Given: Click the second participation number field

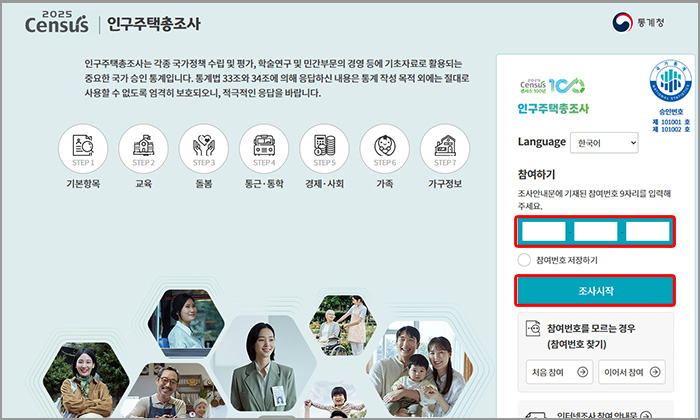Looking at the screenshot, I should click(x=596, y=232).
